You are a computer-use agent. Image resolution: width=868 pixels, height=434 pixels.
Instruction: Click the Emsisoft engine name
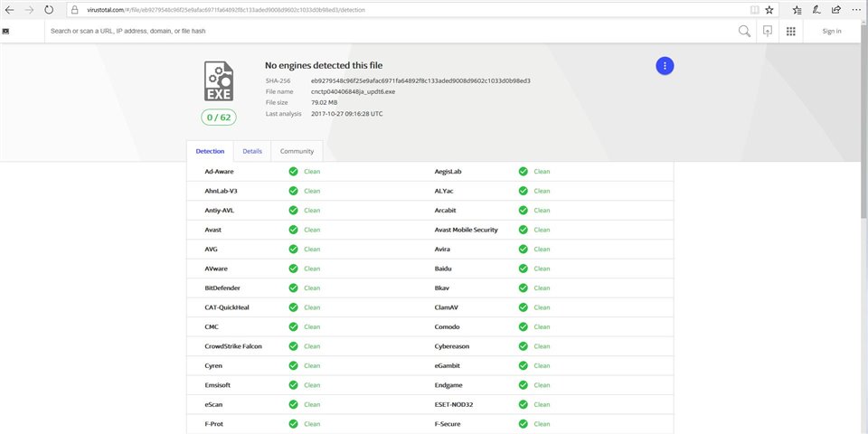pyautogui.click(x=216, y=385)
